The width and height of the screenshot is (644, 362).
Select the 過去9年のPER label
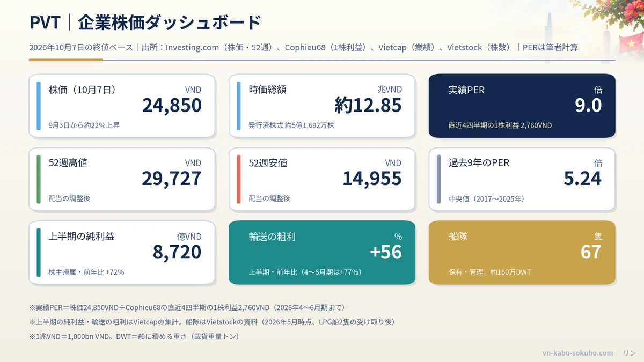pos(479,163)
